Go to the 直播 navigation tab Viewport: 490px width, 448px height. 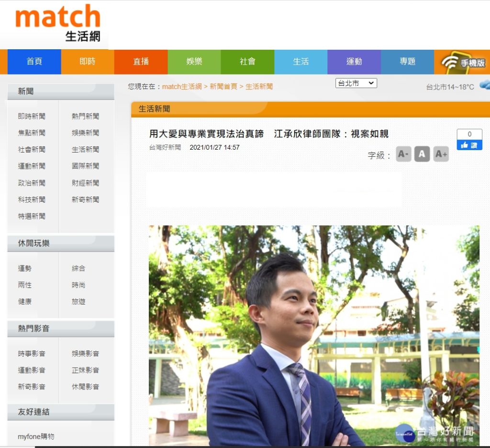pyautogui.click(x=141, y=62)
